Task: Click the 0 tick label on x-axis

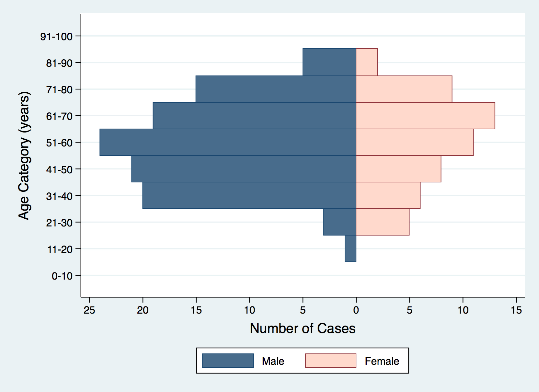Action: [356, 310]
